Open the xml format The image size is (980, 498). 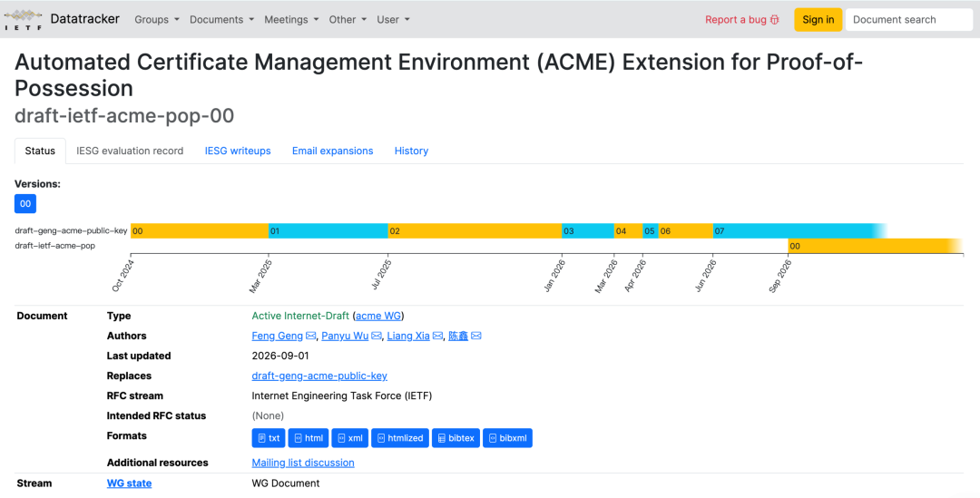click(x=350, y=438)
